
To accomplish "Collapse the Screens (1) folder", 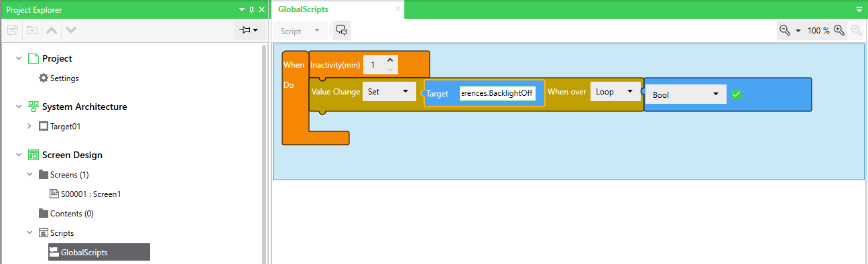I will point(29,175).
